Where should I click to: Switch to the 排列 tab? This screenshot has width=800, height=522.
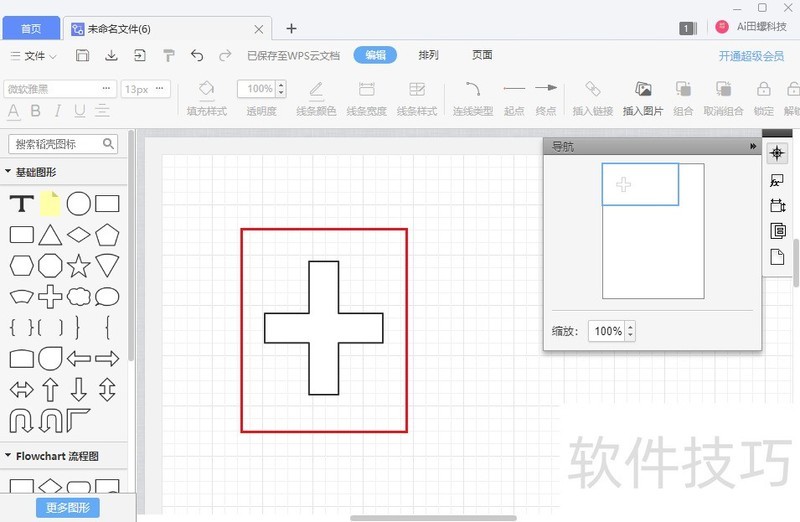pos(428,56)
